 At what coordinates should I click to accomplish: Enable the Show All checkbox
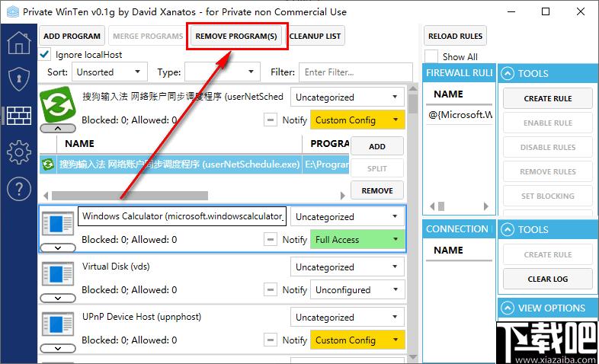click(431, 56)
